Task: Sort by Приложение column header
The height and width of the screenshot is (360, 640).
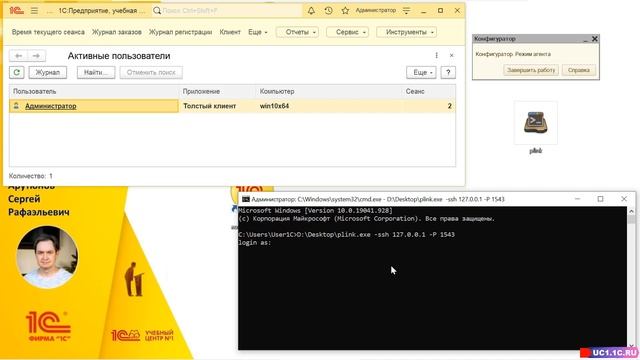Action: [218, 91]
